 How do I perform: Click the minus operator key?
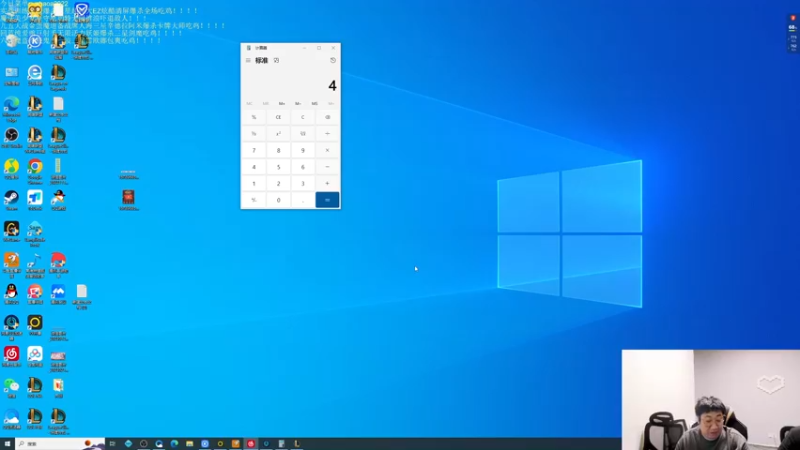point(328,167)
